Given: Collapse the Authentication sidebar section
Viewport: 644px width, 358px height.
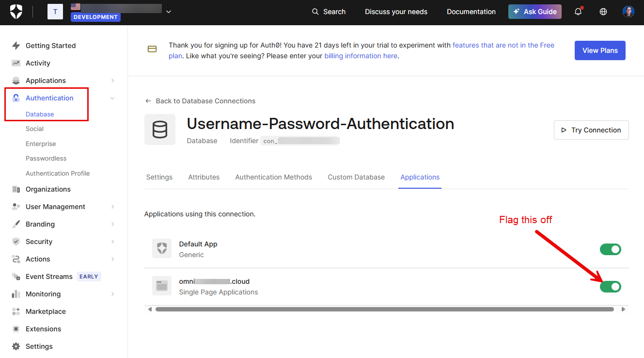Looking at the screenshot, I should [x=112, y=98].
